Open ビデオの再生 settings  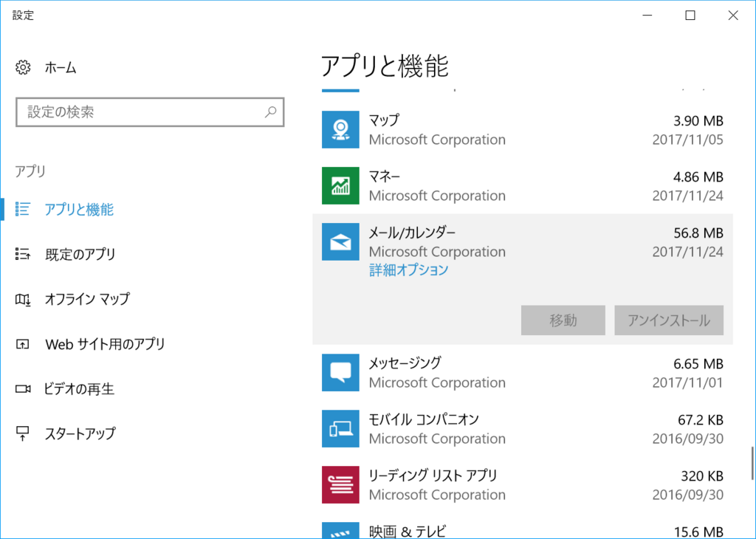[79, 388]
